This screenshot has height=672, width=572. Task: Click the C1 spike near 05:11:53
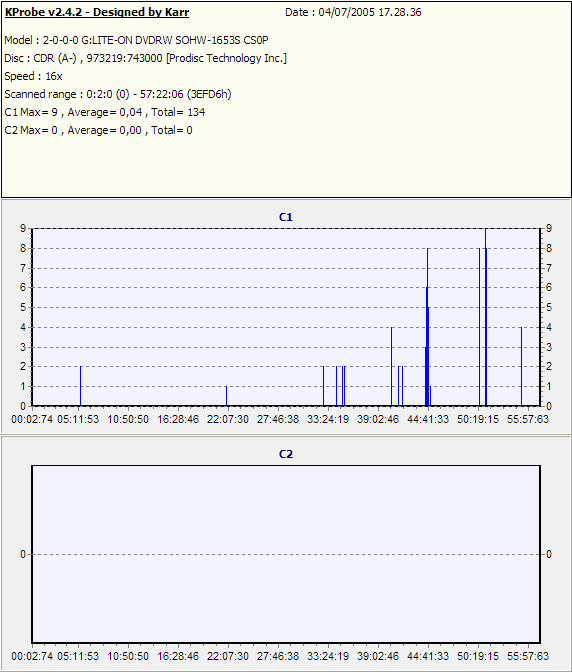(x=81, y=386)
